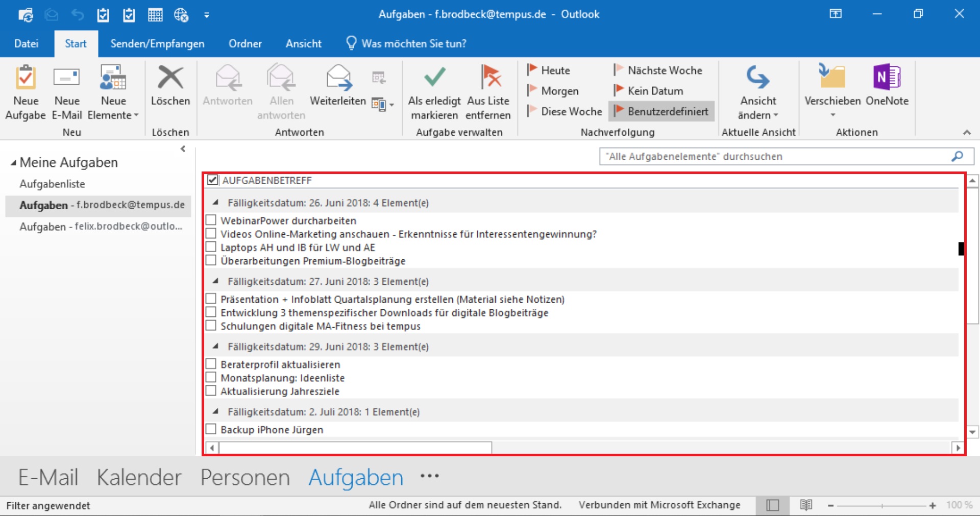Toggle the AUFGABENBETREFF header checkbox
The image size is (980, 516).
(213, 180)
